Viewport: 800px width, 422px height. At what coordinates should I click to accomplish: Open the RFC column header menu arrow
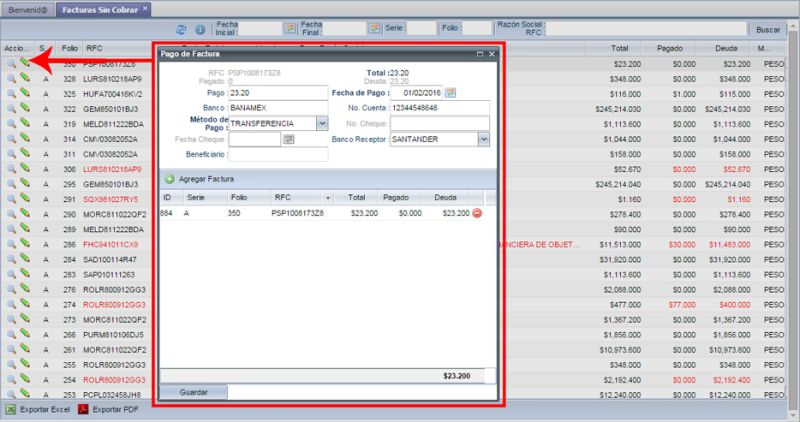click(x=327, y=198)
